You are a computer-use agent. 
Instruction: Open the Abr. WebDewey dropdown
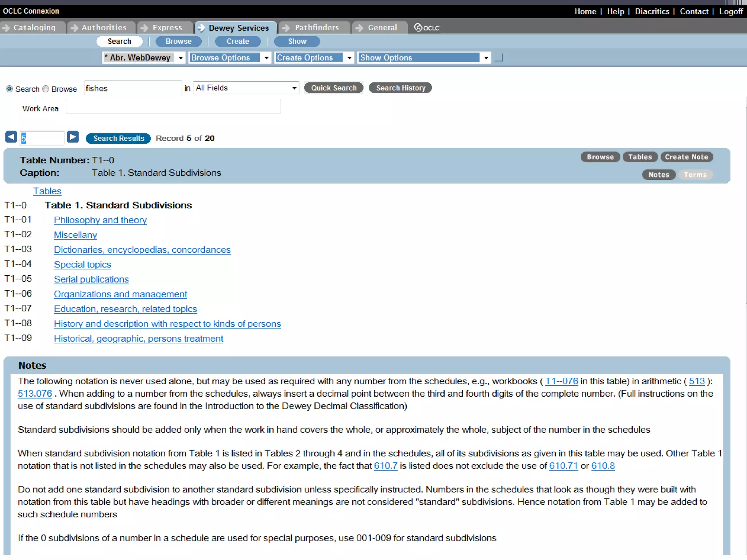(x=144, y=58)
